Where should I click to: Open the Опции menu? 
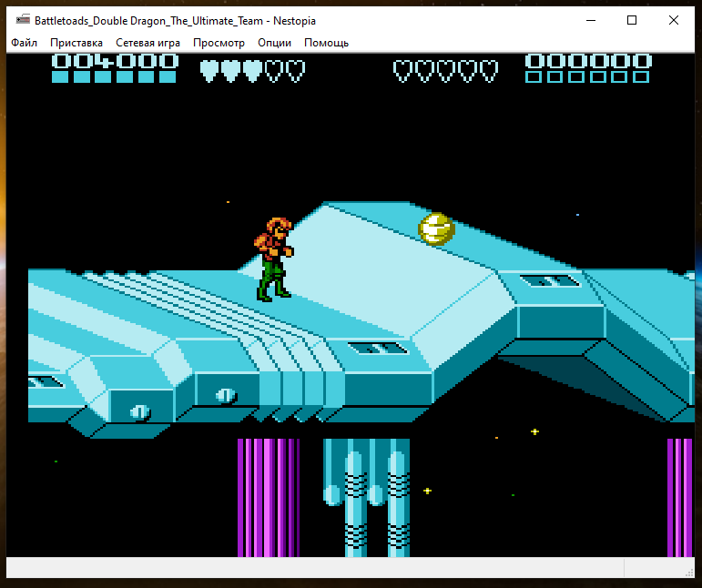pos(274,43)
